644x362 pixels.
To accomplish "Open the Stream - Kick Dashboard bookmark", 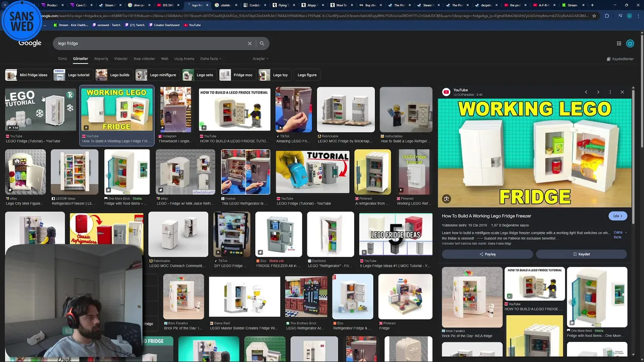I will [x=70, y=25].
